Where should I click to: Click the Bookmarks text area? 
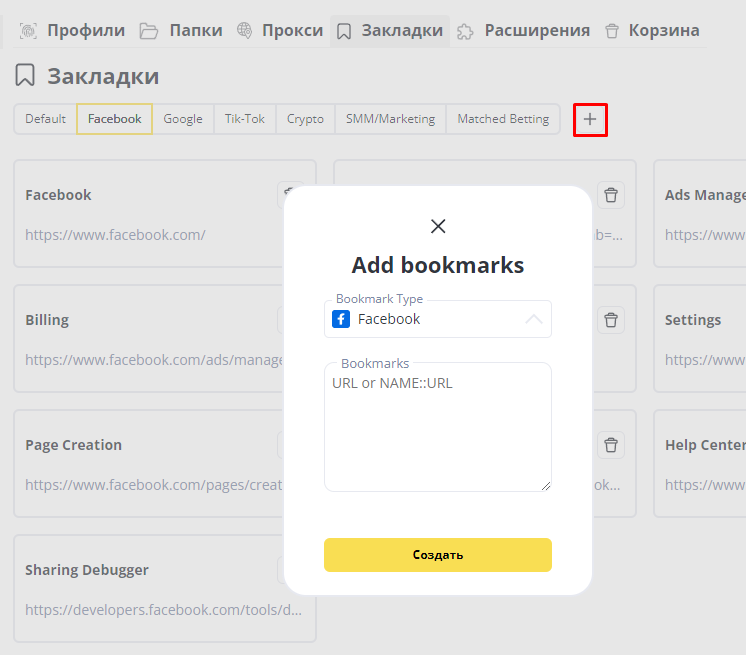[438, 427]
